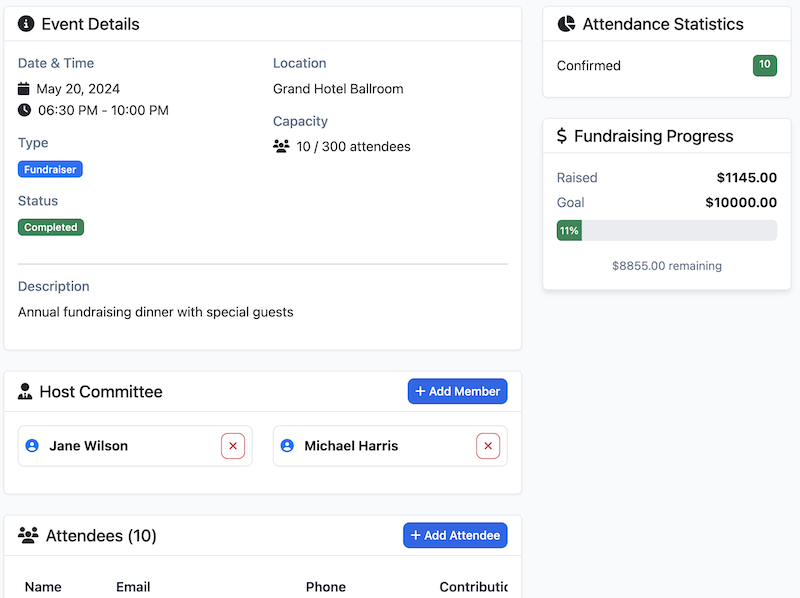Click the Add Attendee button
The image size is (800, 598).
coord(455,535)
